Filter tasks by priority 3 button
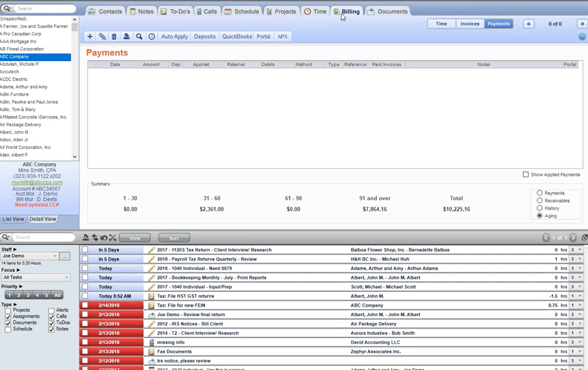588x370 pixels. tap(28, 295)
